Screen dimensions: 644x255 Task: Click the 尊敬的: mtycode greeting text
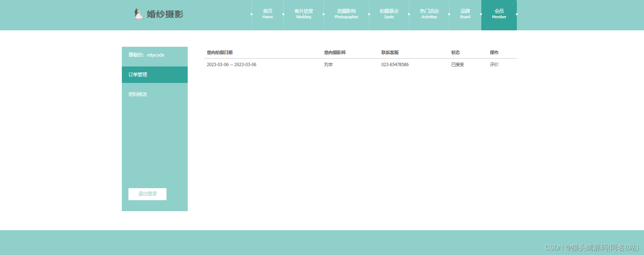146,55
